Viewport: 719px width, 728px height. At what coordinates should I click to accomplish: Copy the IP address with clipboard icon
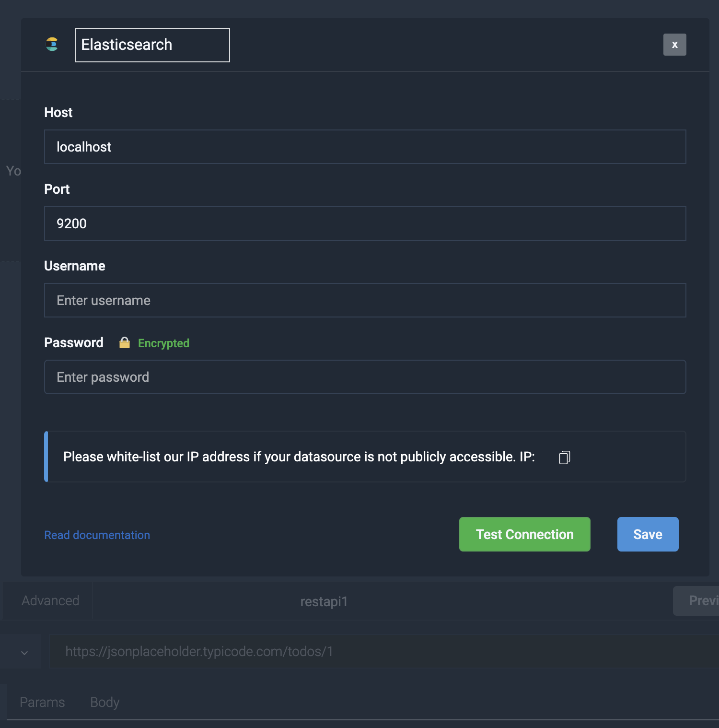[x=564, y=458]
